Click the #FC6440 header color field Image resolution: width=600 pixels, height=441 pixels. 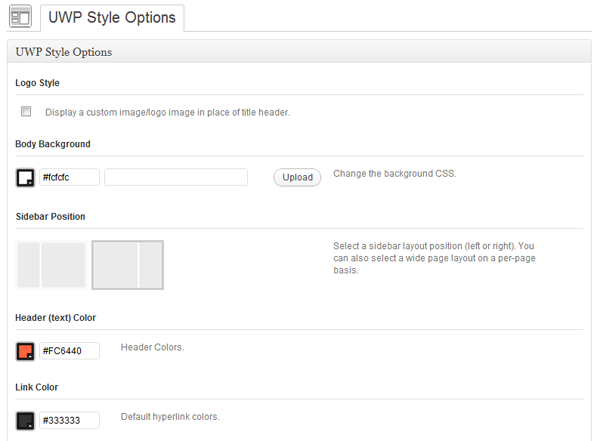[69, 351]
